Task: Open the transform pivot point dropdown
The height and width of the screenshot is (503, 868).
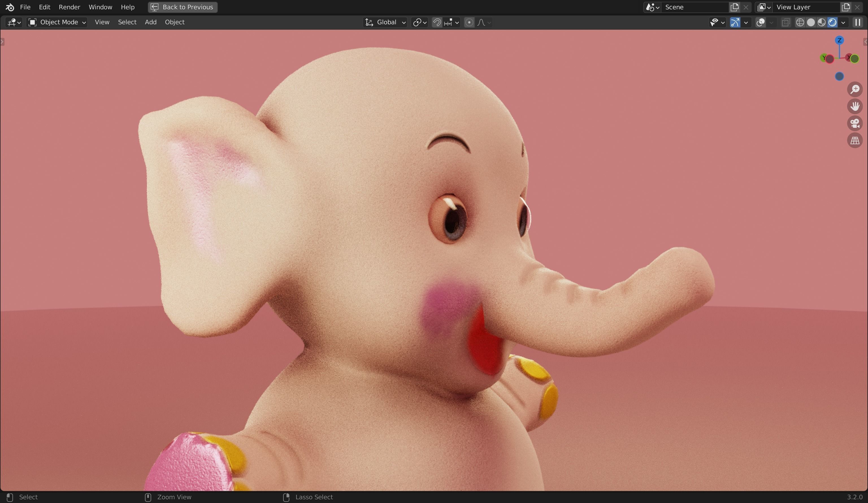Action: tap(420, 22)
